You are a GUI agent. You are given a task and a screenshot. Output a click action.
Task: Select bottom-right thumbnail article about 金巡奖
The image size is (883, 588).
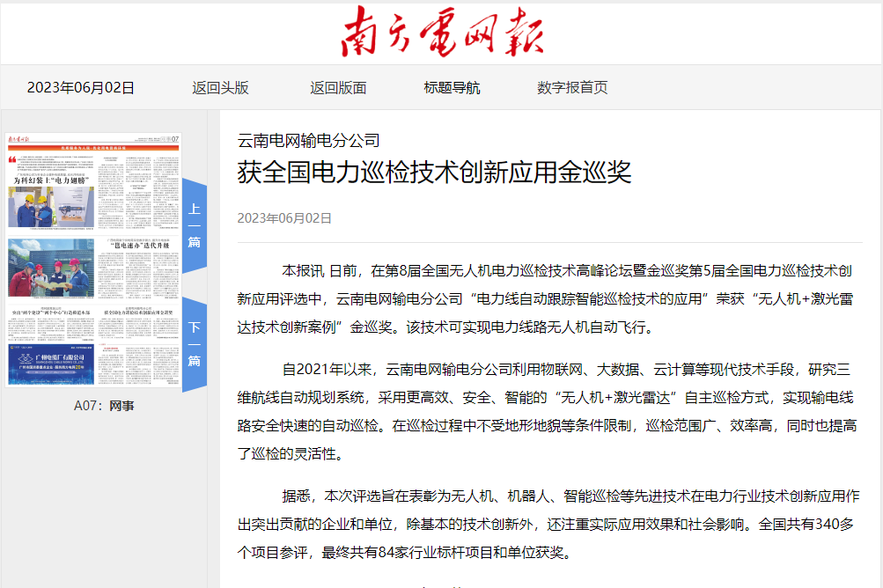137,312
